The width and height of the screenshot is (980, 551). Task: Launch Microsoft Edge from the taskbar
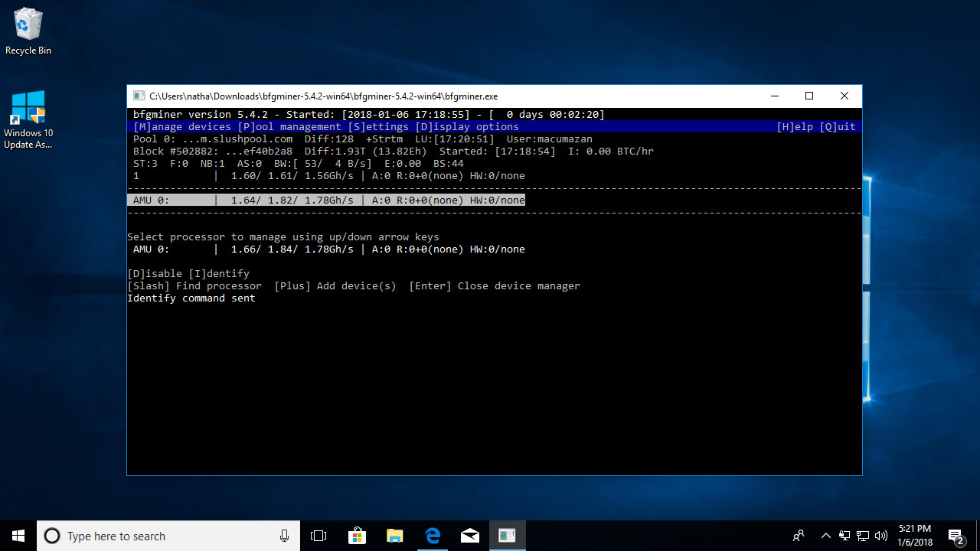pyautogui.click(x=432, y=536)
